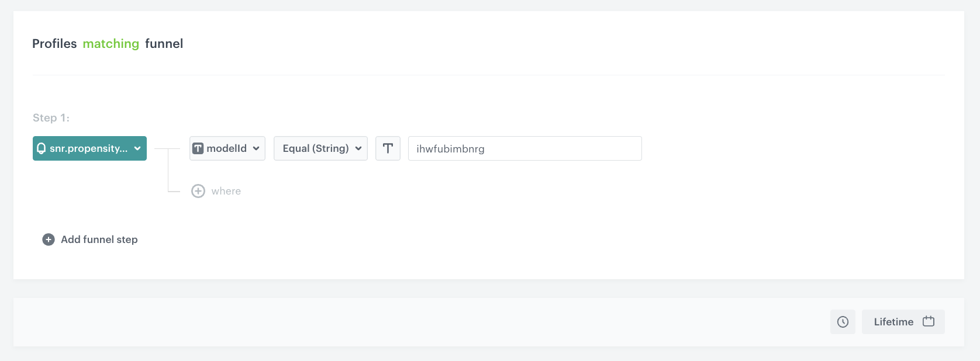
Task: Open the Lifetime date range picker
Action: click(893, 322)
